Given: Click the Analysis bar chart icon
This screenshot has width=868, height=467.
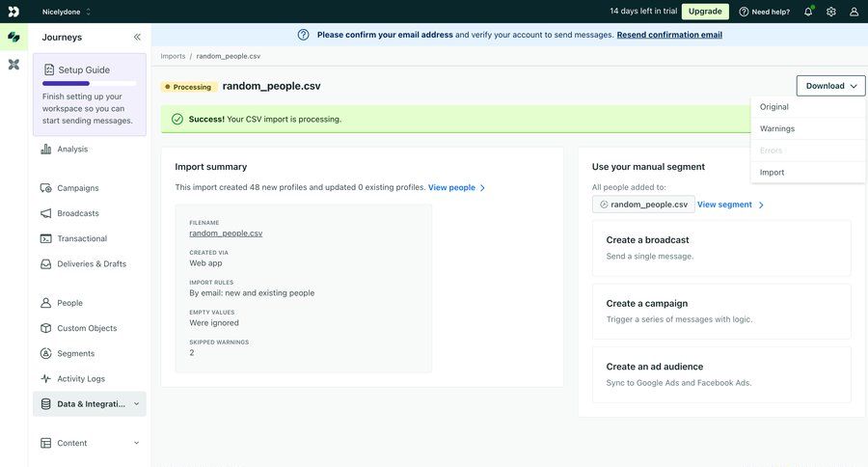Looking at the screenshot, I should point(46,149).
